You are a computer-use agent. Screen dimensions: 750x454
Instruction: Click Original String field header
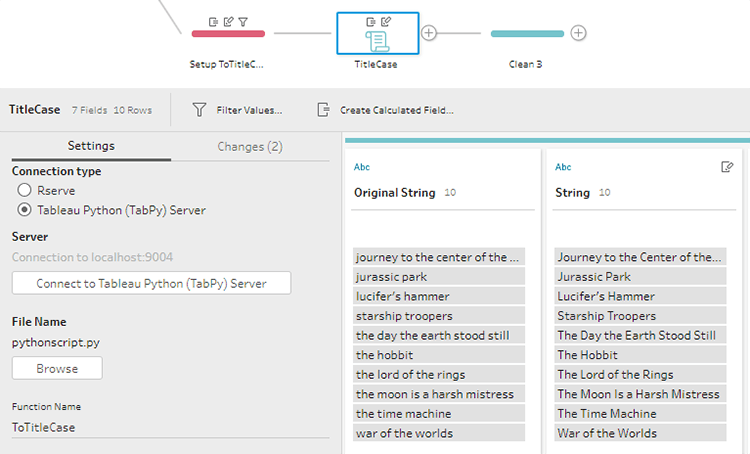395,192
